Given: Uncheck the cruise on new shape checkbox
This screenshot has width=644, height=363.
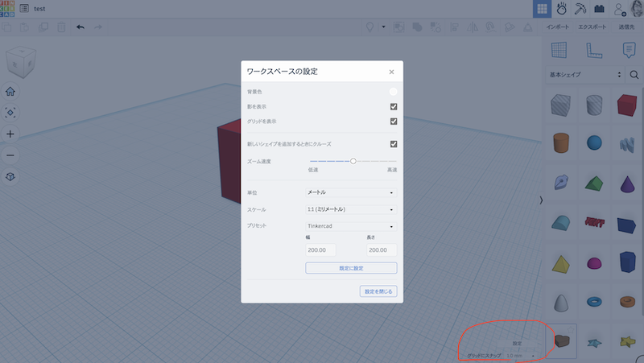Looking at the screenshot, I should 394,144.
